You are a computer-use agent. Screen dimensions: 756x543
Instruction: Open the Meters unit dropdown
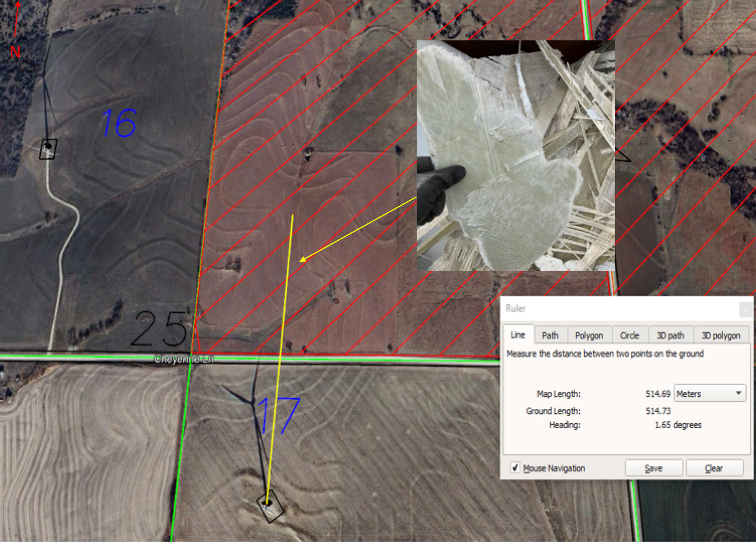click(709, 393)
